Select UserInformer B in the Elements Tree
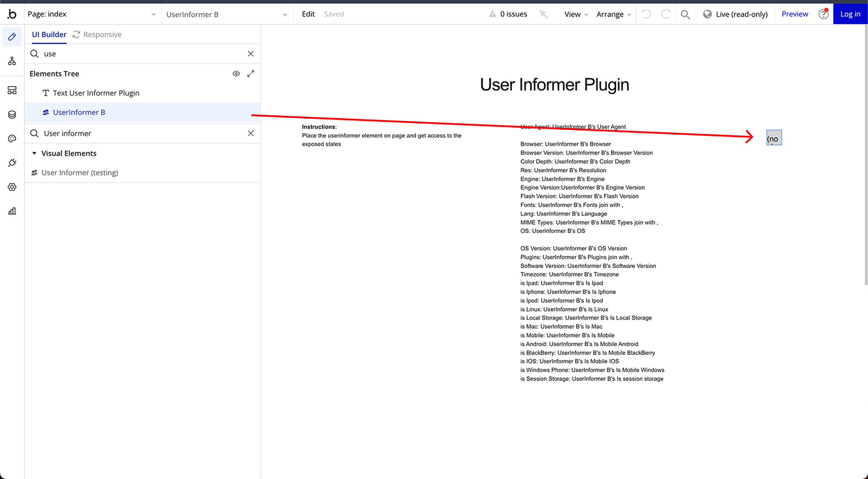 point(79,112)
